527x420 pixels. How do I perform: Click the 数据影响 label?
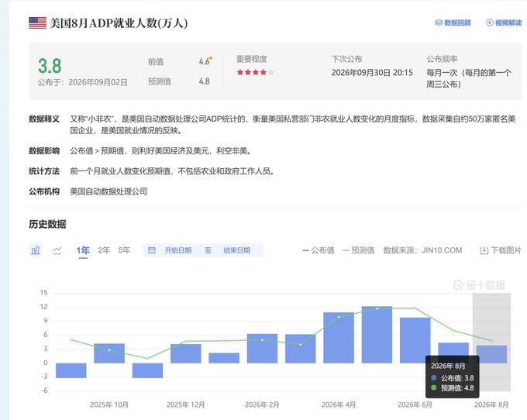coord(44,151)
